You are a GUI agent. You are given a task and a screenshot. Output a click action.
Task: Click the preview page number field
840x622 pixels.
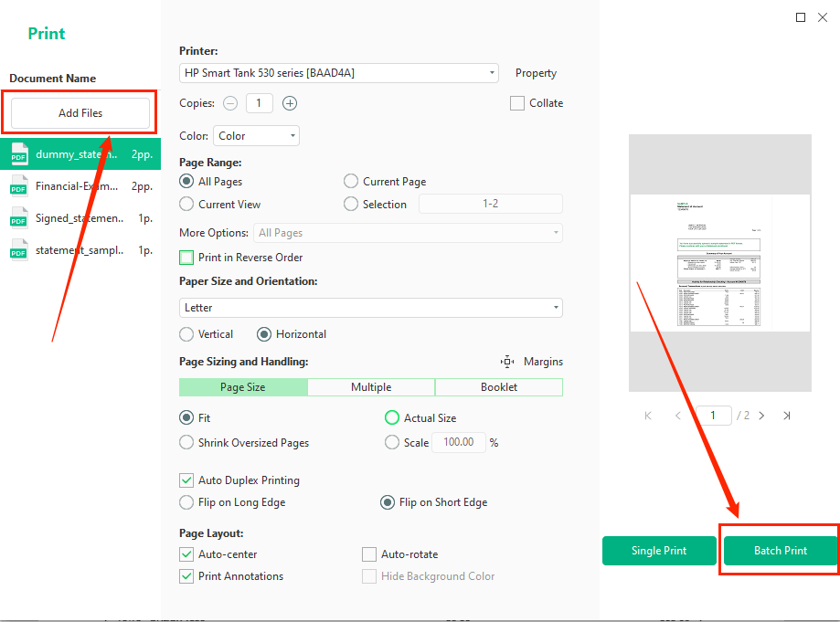(x=714, y=416)
